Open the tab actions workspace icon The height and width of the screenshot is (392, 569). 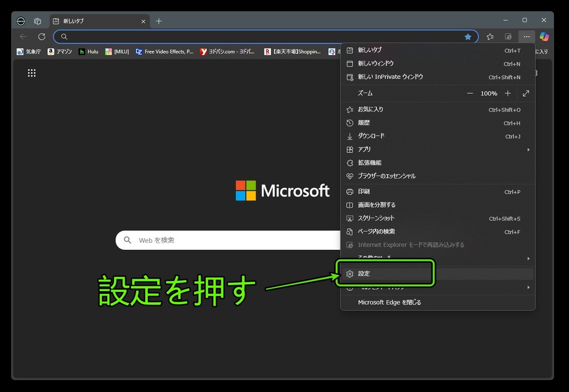[38, 22]
